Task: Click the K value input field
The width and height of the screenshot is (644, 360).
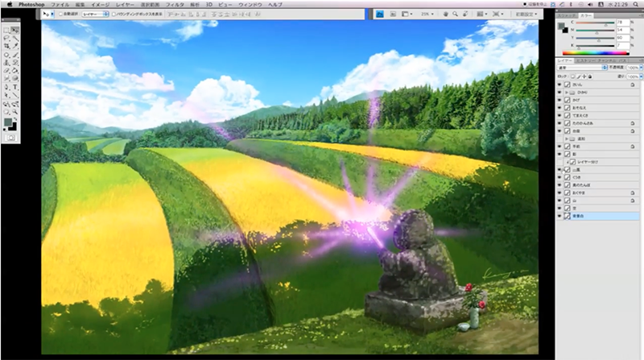Action: [622, 45]
